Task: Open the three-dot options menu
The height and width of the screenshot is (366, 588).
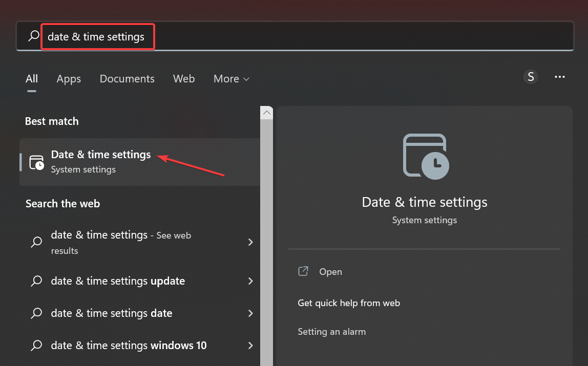Action: tap(559, 77)
